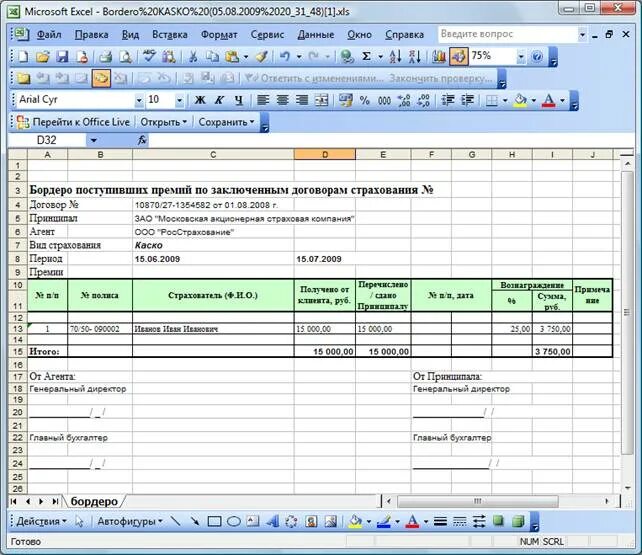This screenshot has height=555, width=642.
Task: Click the AutoSum sigma icon
Action: click(x=366, y=56)
